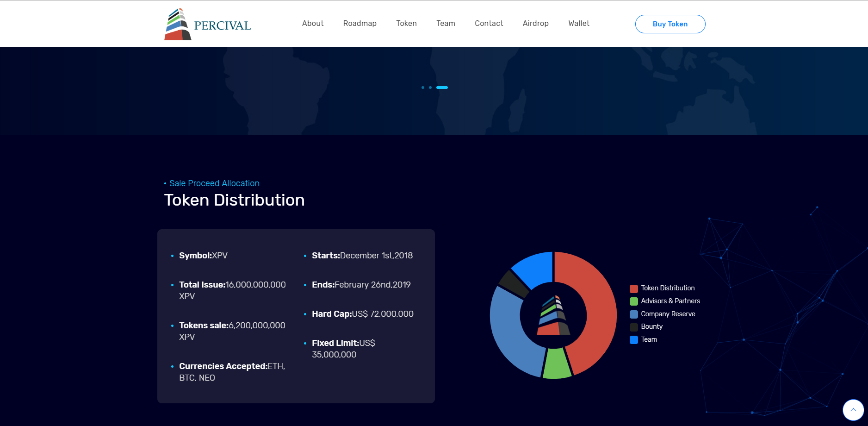Screen dimensions: 868x426
Task: Click the scroll-to-top arrow button
Action: click(853, 410)
